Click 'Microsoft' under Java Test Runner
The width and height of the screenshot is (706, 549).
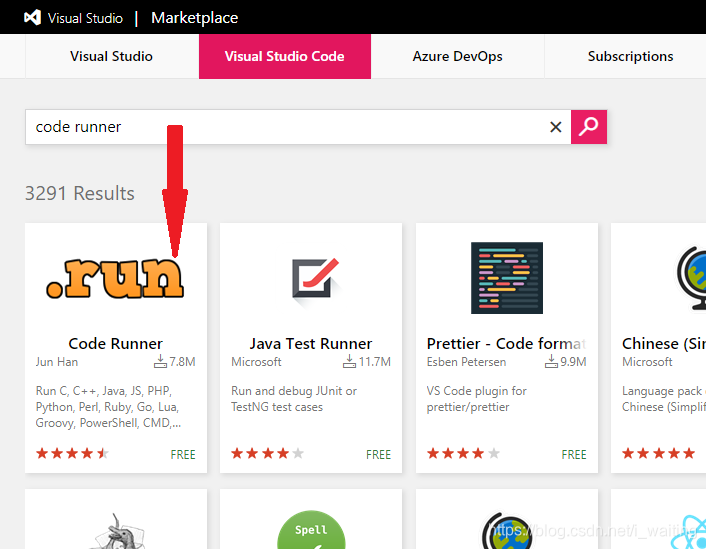pyautogui.click(x=256, y=362)
